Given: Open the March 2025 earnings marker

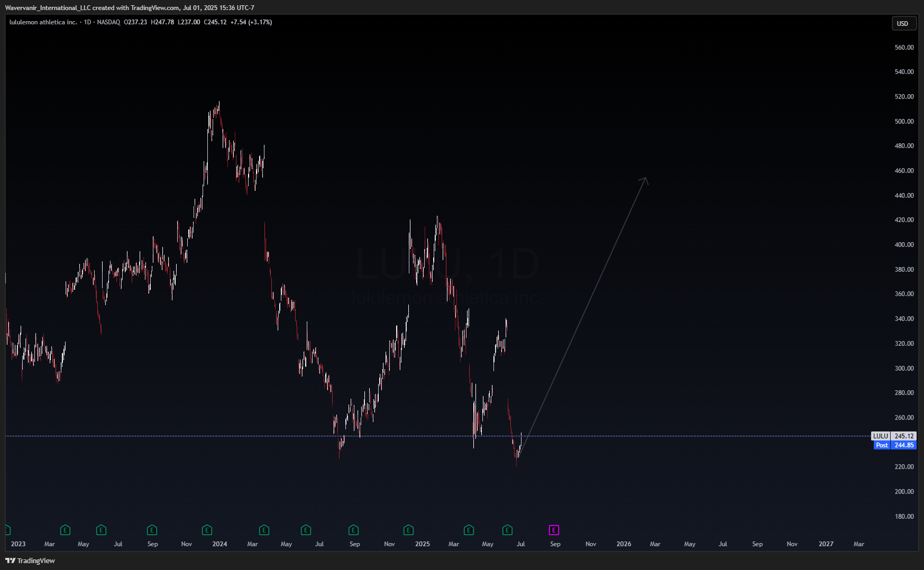Looking at the screenshot, I should pyautogui.click(x=469, y=530).
